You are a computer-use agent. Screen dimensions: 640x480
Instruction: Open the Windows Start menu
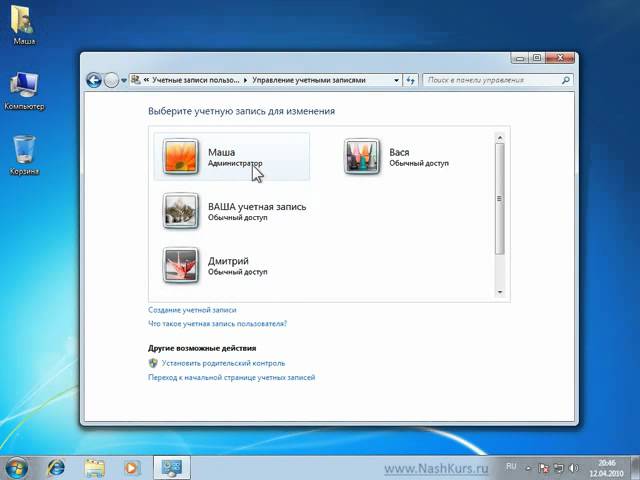coord(17,468)
